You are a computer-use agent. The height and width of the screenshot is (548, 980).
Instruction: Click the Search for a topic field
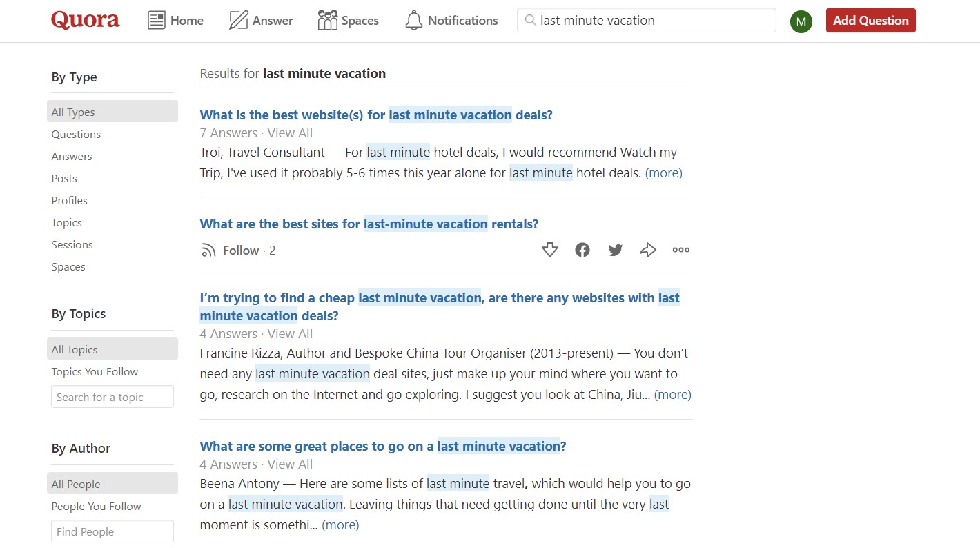pyautogui.click(x=112, y=396)
